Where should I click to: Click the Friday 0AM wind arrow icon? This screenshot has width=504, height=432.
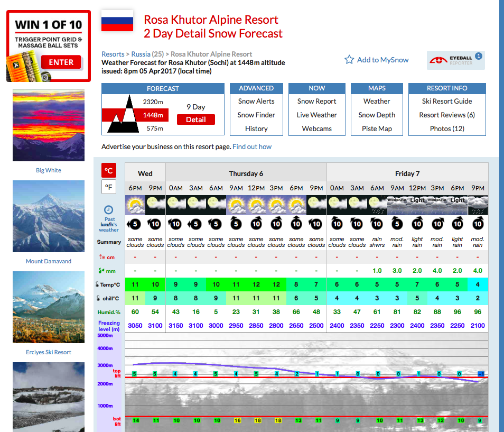pos(337,224)
